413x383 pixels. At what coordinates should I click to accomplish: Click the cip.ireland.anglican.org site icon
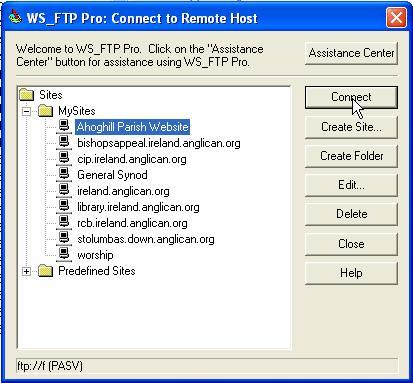pyautogui.click(x=64, y=159)
